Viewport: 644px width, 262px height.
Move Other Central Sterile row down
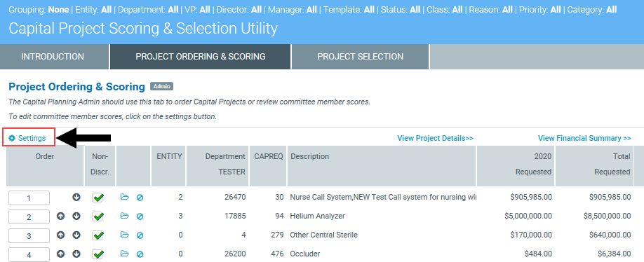tap(76, 235)
